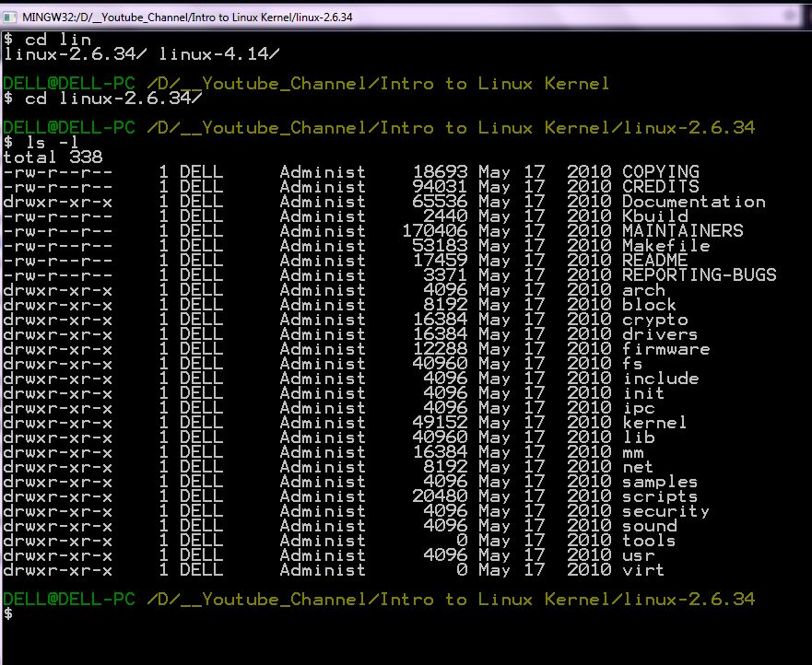Viewport: 812px width, 665px height.
Task: Click the 'arch' directory name
Action: pyautogui.click(x=643, y=290)
